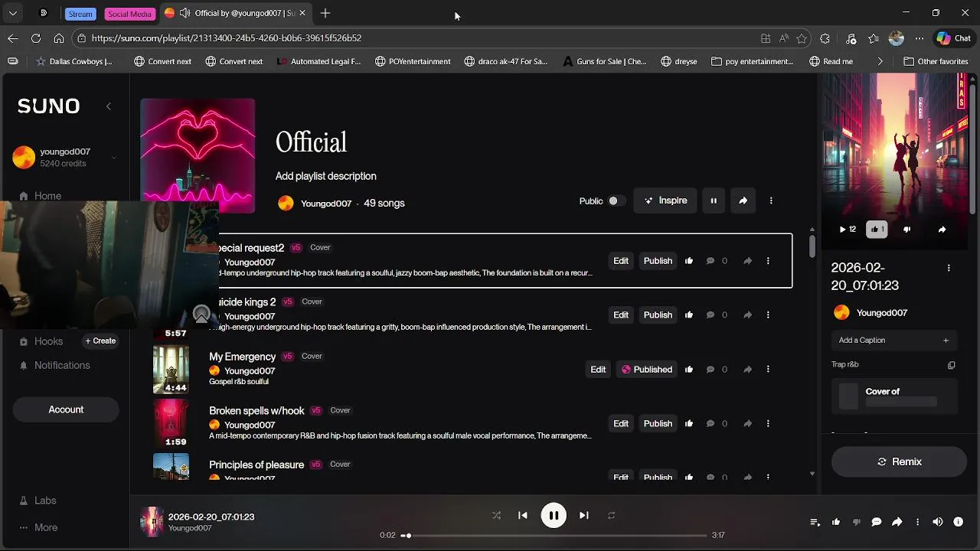Seek on the song progress bar

pos(554,536)
